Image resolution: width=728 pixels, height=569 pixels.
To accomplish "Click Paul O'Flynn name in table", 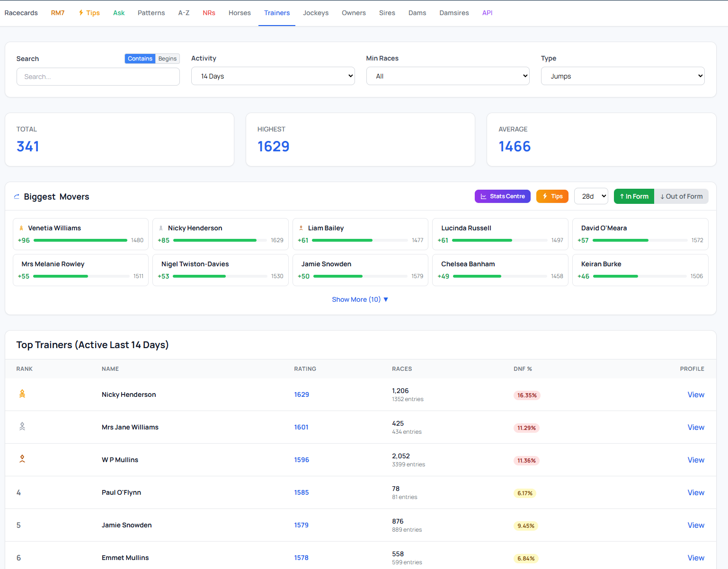I will click(x=121, y=492).
